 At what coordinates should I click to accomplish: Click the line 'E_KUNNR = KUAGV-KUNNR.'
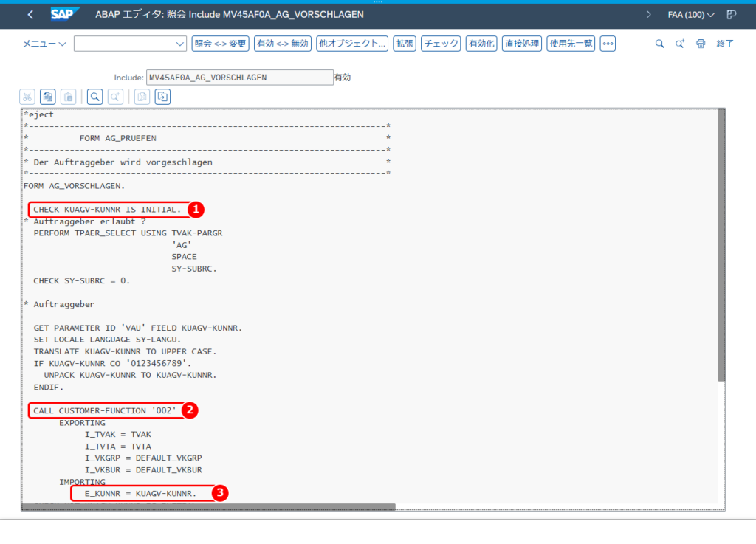141,493
